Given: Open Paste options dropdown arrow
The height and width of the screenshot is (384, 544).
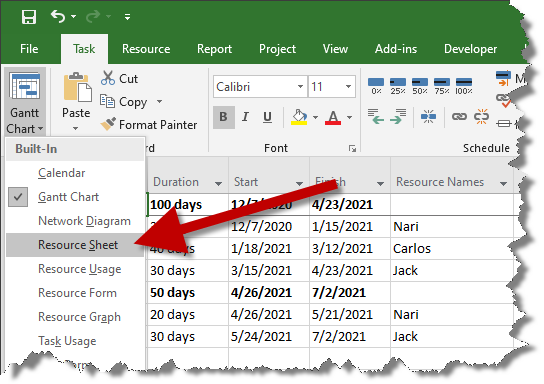Looking at the screenshot, I should [x=76, y=129].
